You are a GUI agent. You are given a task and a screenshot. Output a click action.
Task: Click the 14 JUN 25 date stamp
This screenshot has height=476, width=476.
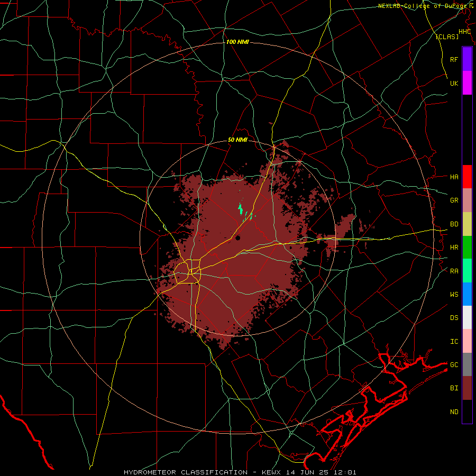307,472
